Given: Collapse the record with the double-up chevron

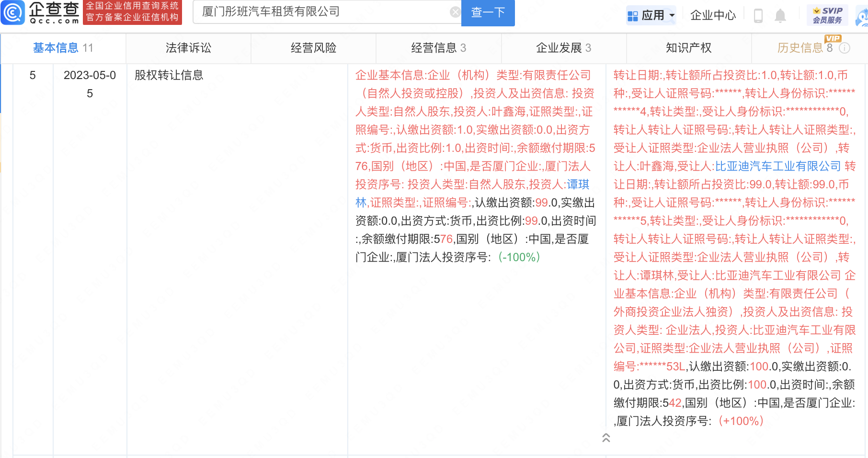Looking at the screenshot, I should click(x=606, y=437).
